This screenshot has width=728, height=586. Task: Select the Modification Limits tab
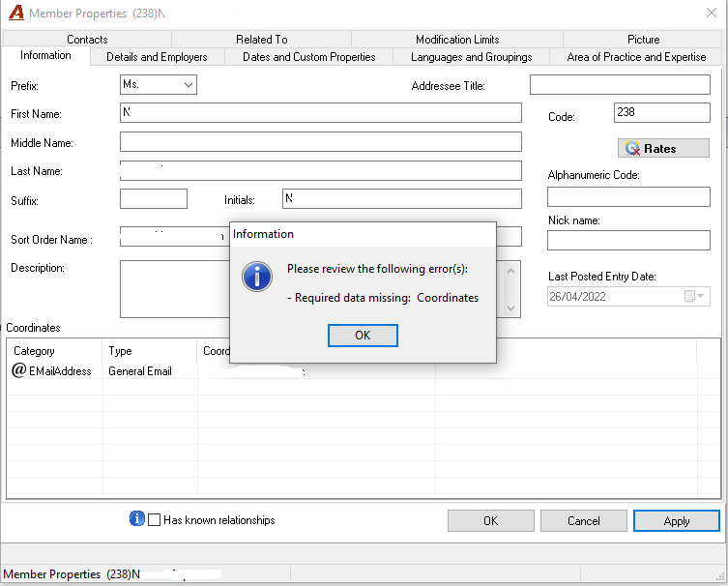[x=457, y=39]
